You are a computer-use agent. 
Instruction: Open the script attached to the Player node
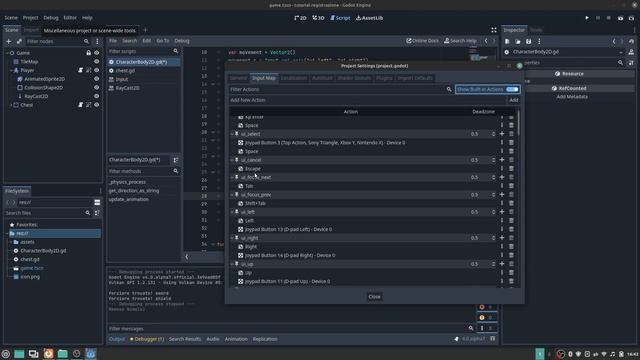tap(80, 70)
